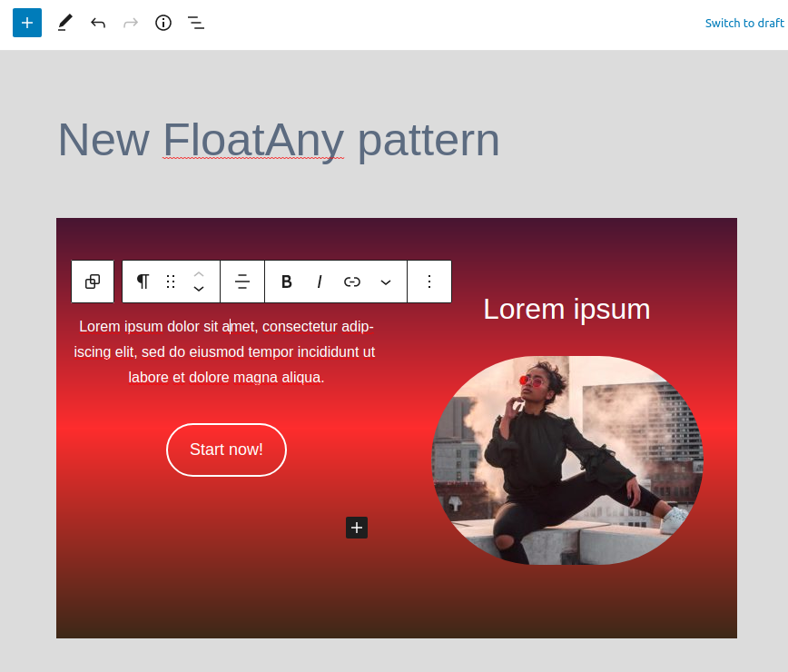The image size is (788, 672).
Task: Add a block with the black plus
Action: [357, 528]
